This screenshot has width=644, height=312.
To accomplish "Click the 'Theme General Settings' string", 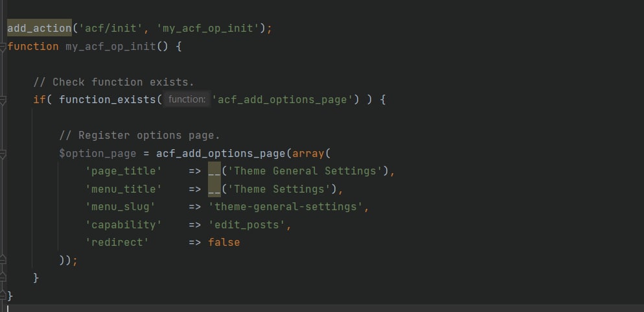I will click(x=305, y=171).
